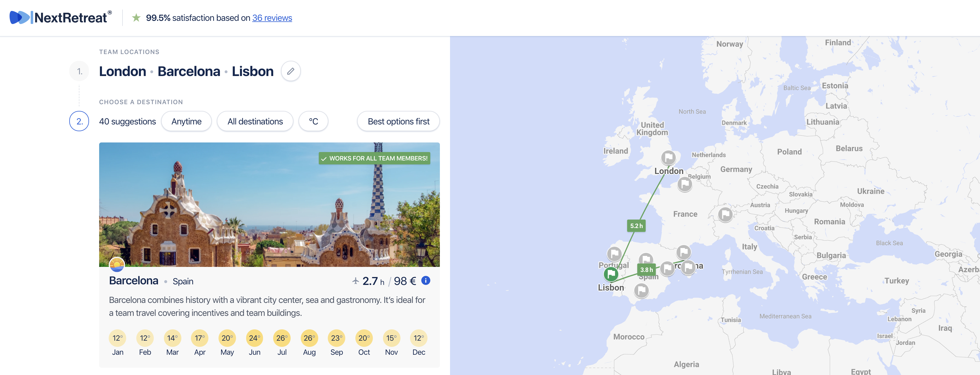Click the green star beside 99.5% satisfaction
Screen dimensions: 980x375
136,17
